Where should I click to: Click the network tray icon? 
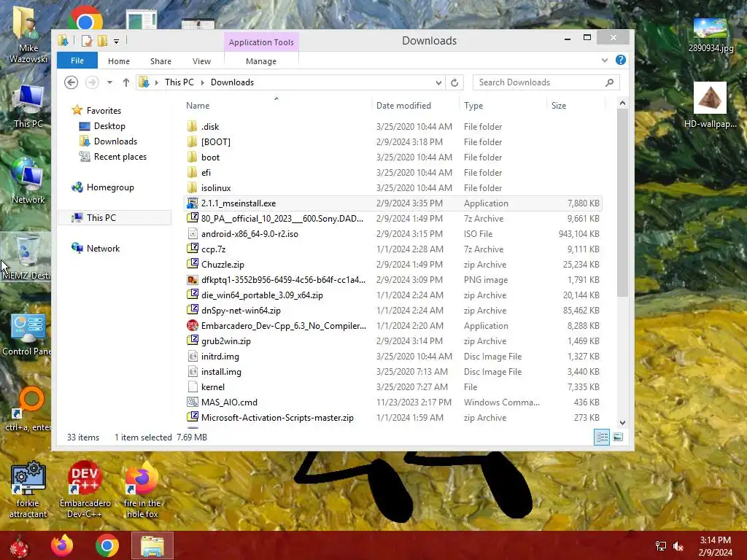pyautogui.click(x=661, y=546)
